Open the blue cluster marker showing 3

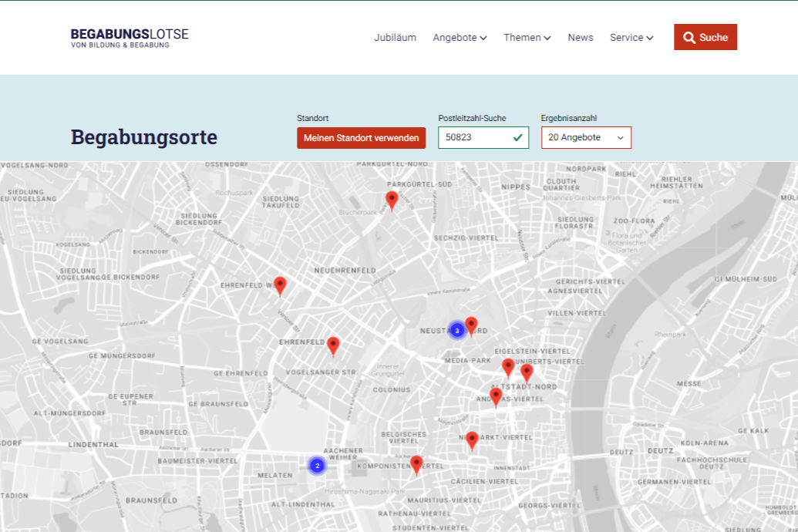coord(457,330)
